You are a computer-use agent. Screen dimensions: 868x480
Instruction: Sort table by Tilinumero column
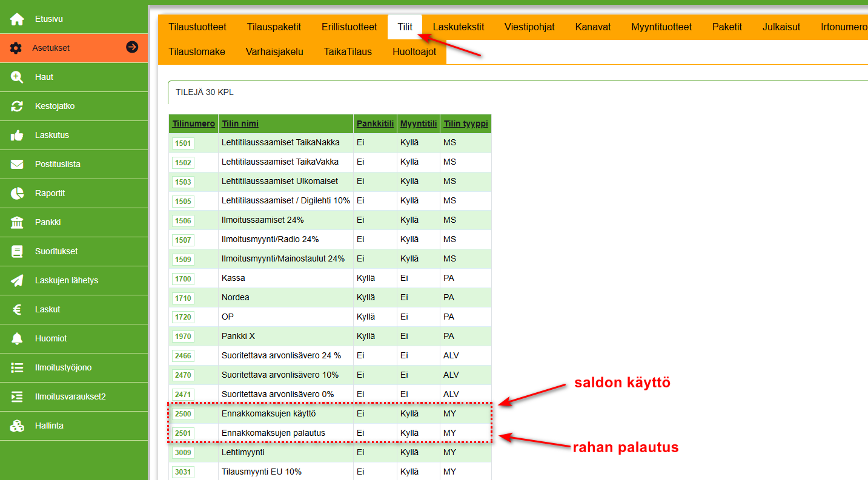click(193, 123)
